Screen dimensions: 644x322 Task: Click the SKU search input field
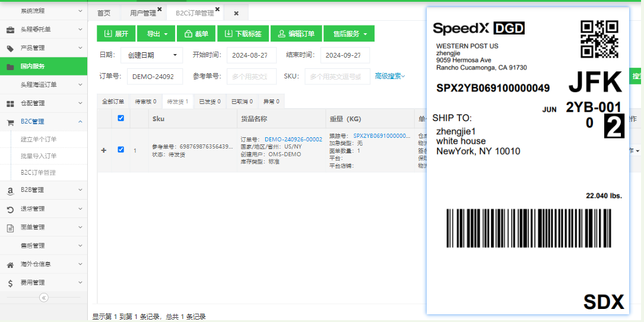[x=337, y=77]
